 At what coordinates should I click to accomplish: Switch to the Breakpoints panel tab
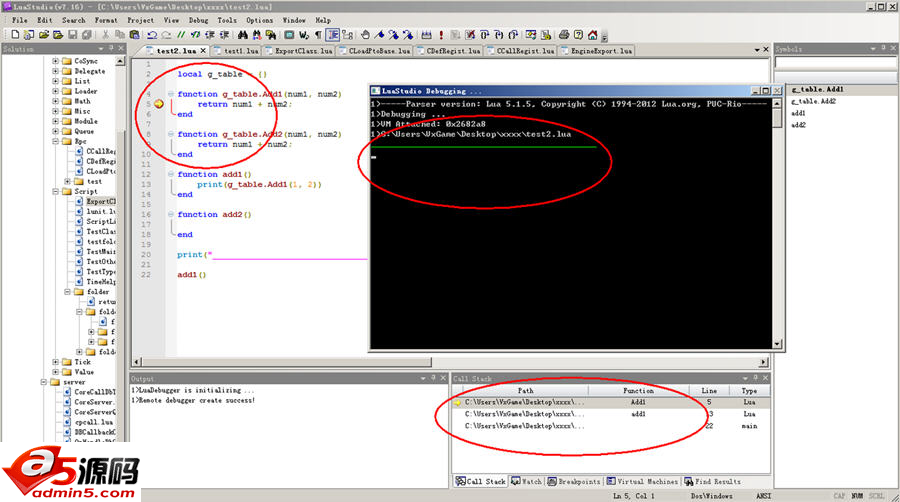573,481
